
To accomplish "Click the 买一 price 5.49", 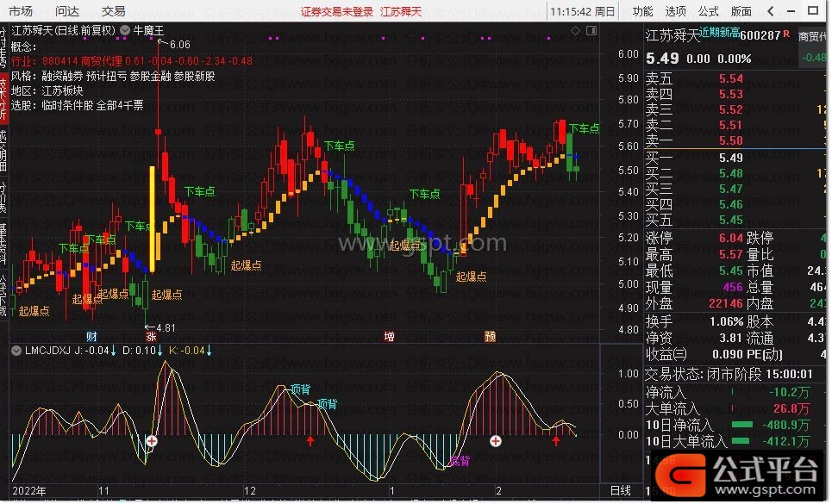I will pyautogui.click(x=730, y=158).
